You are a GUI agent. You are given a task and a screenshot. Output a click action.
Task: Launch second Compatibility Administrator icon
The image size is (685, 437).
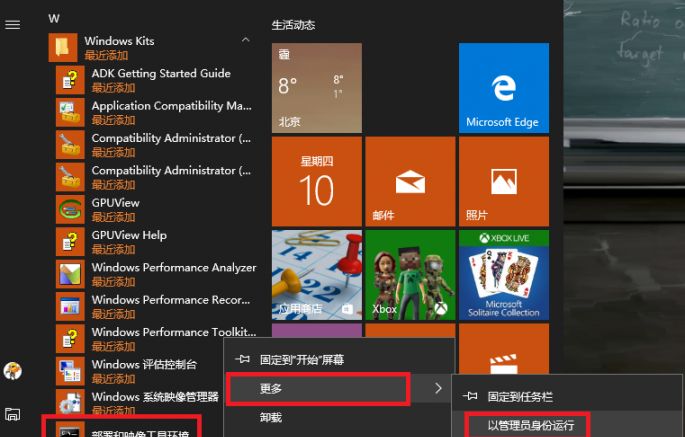point(70,177)
